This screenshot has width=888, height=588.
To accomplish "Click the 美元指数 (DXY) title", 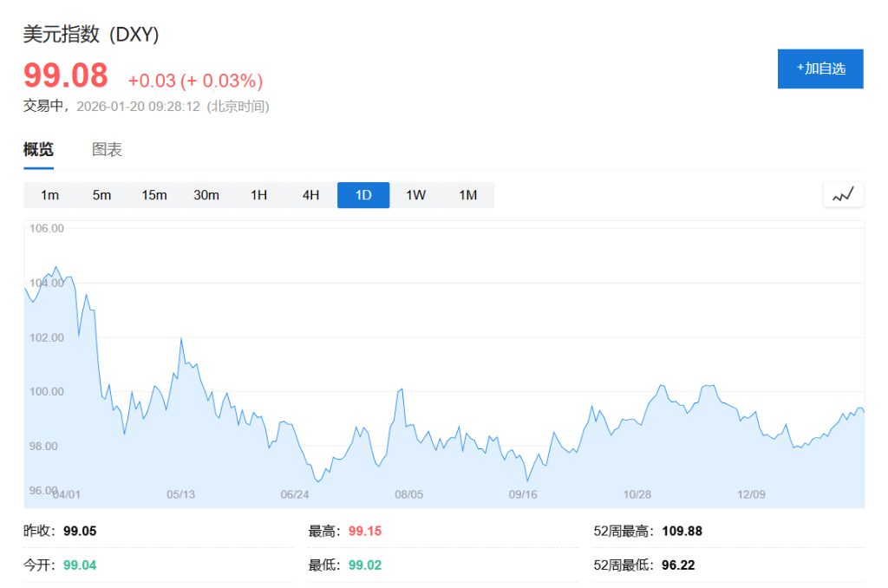I will tap(89, 35).
